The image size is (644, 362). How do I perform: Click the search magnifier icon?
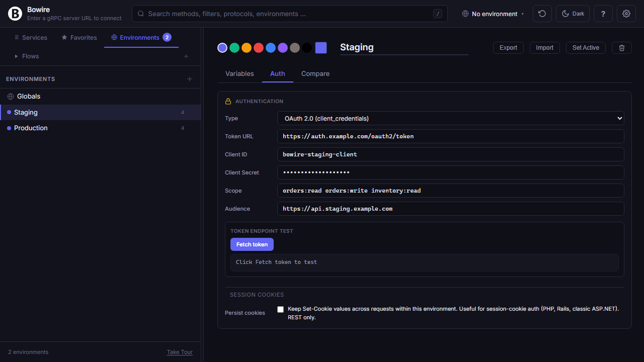click(141, 14)
